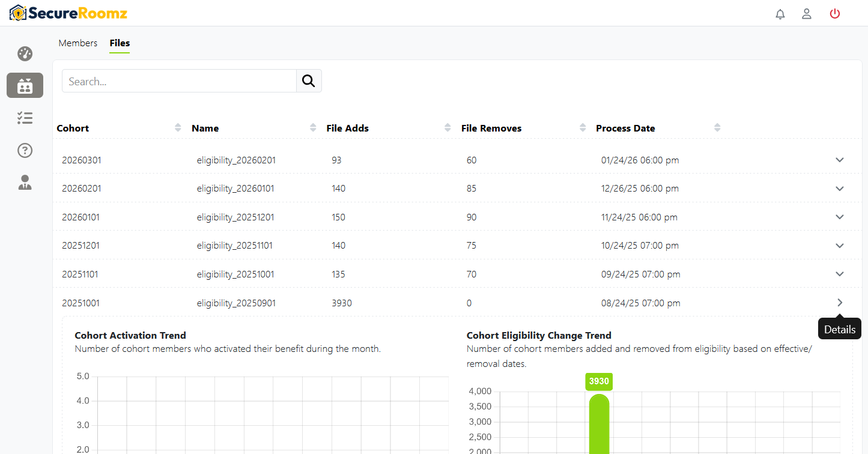Image resolution: width=868 pixels, height=454 pixels.
Task: Click file name eligibility_20251201
Action: [235, 217]
